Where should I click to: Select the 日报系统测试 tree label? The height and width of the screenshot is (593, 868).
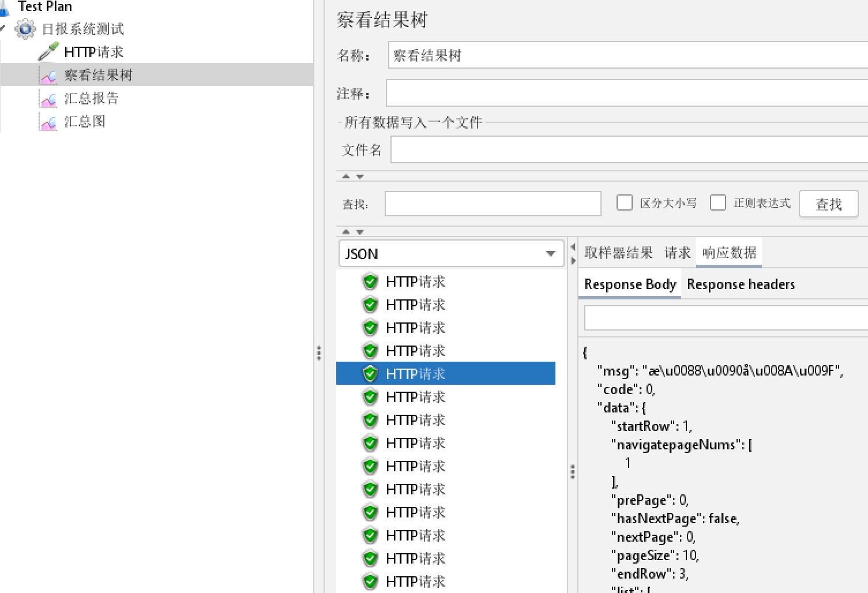pyautogui.click(x=83, y=29)
